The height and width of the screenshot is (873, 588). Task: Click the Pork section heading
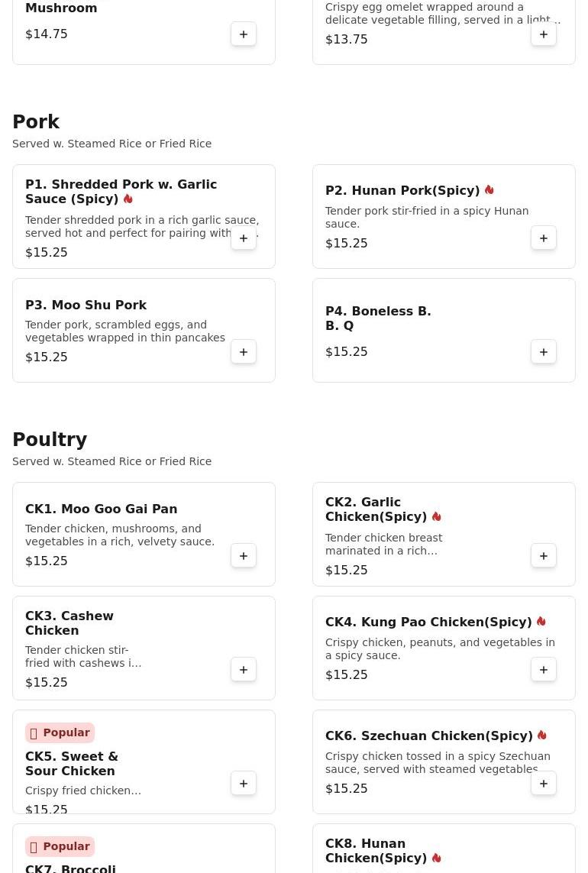point(36,122)
